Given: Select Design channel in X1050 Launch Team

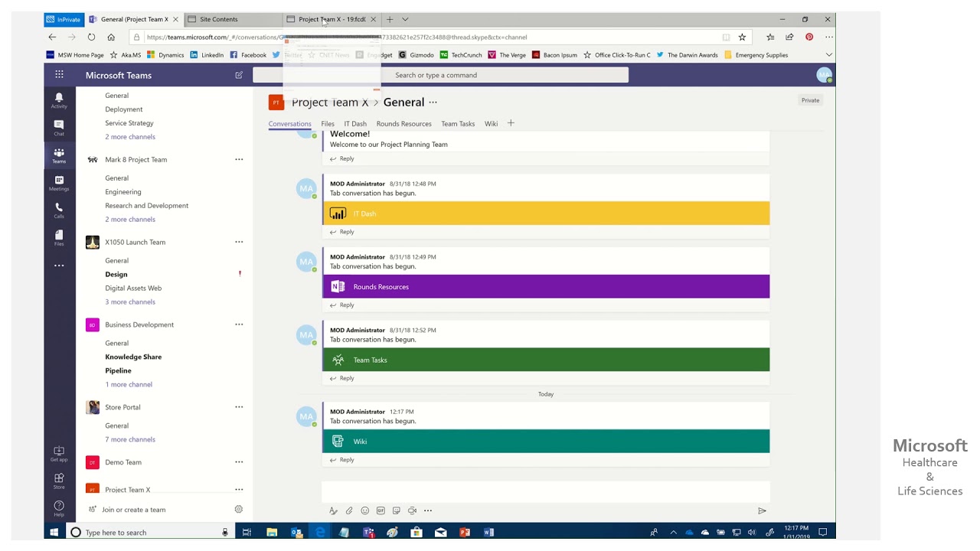Looking at the screenshot, I should [116, 274].
